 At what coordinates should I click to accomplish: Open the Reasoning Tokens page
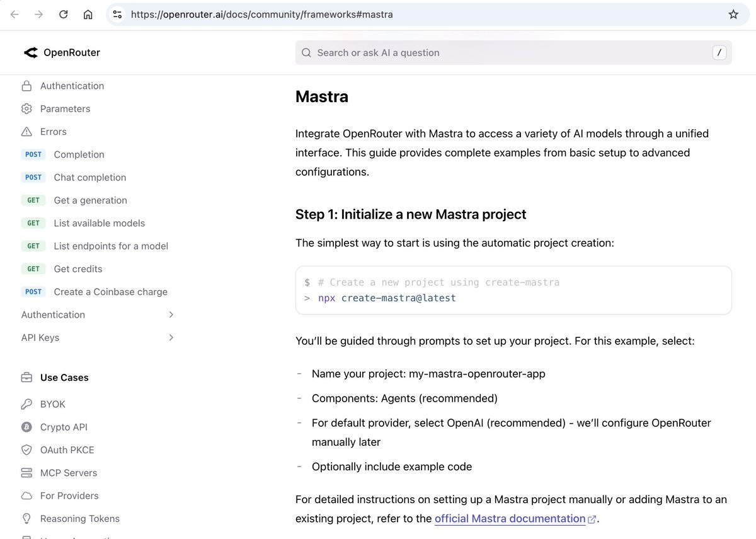coord(80,519)
